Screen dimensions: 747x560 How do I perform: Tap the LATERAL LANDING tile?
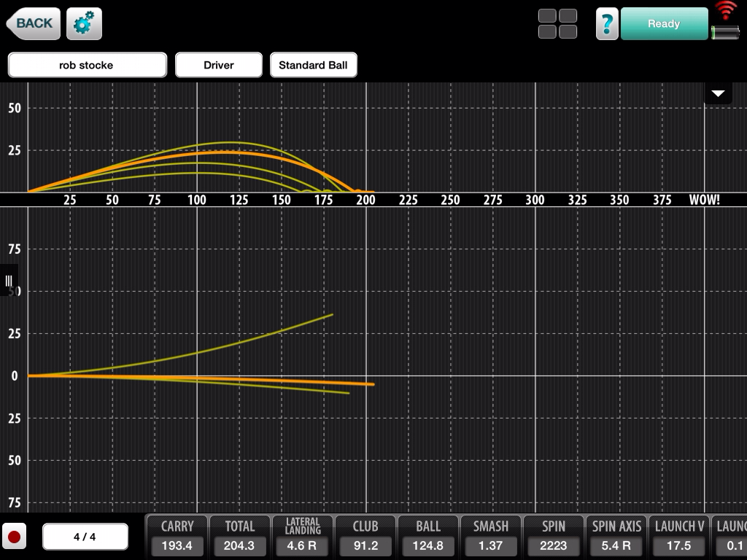(x=302, y=537)
